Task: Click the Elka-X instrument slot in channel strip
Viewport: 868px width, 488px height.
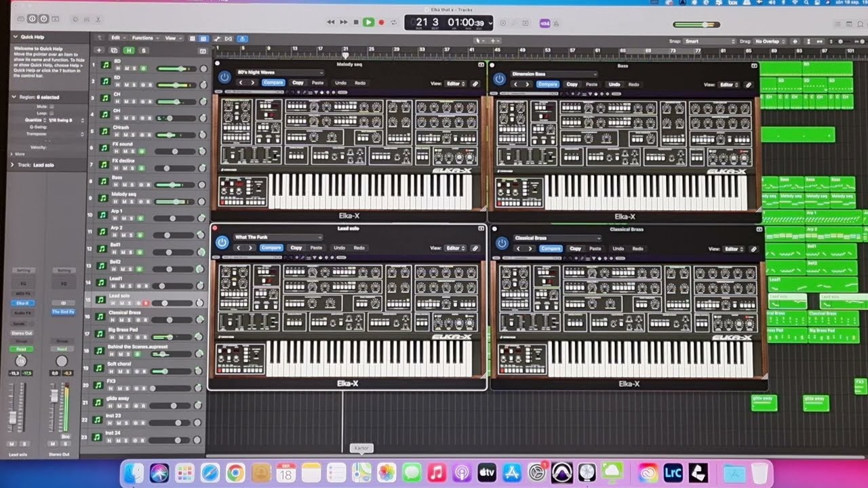Action: tap(22, 303)
